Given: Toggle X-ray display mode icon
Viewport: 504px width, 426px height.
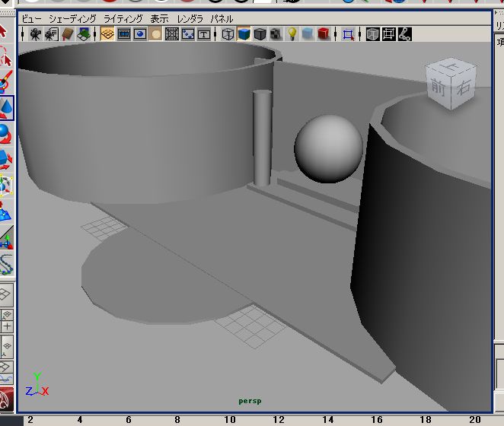Looking at the screenshot, I should pos(372,34).
